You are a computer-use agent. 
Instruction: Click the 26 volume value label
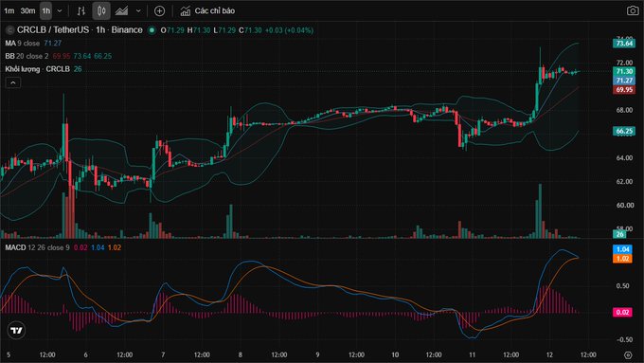point(619,234)
